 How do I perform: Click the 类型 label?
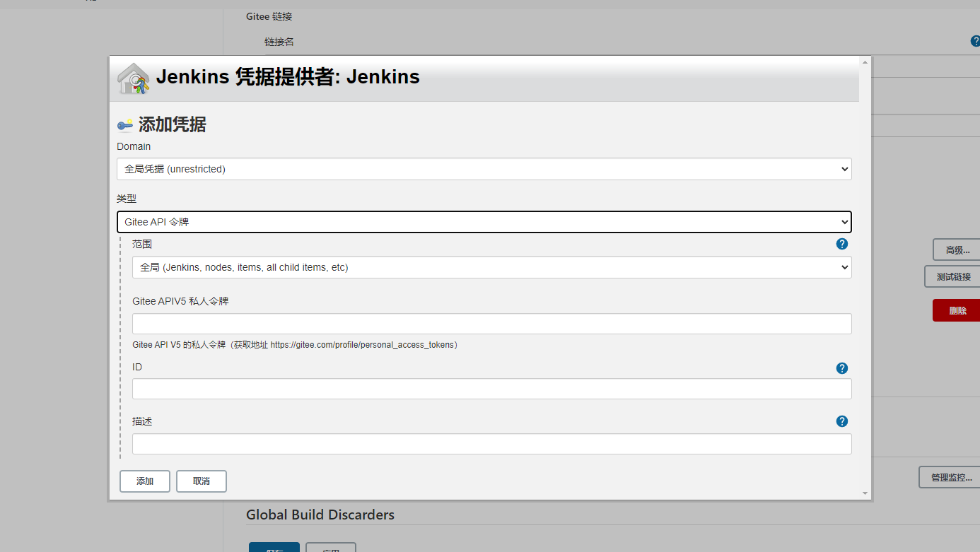point(127,199)
